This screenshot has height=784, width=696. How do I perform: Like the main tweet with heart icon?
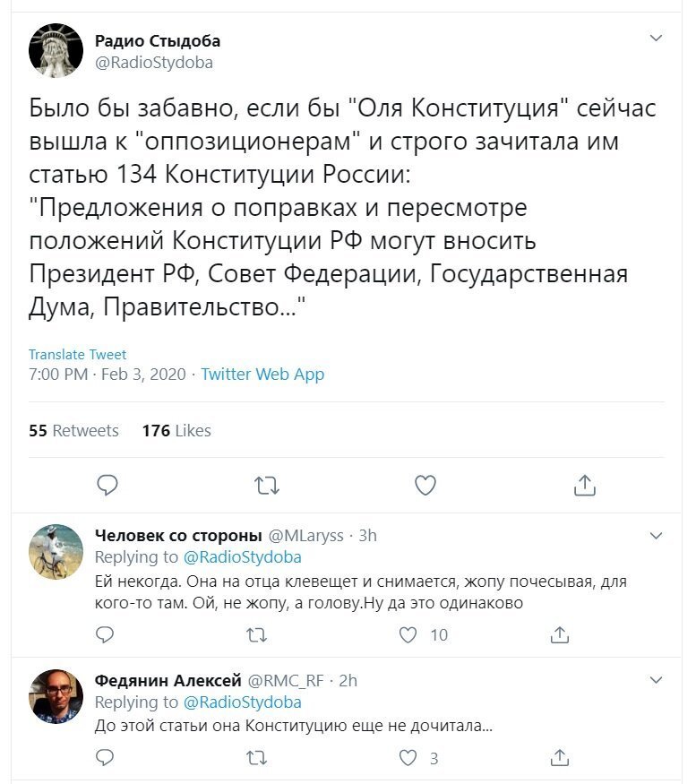425,485
